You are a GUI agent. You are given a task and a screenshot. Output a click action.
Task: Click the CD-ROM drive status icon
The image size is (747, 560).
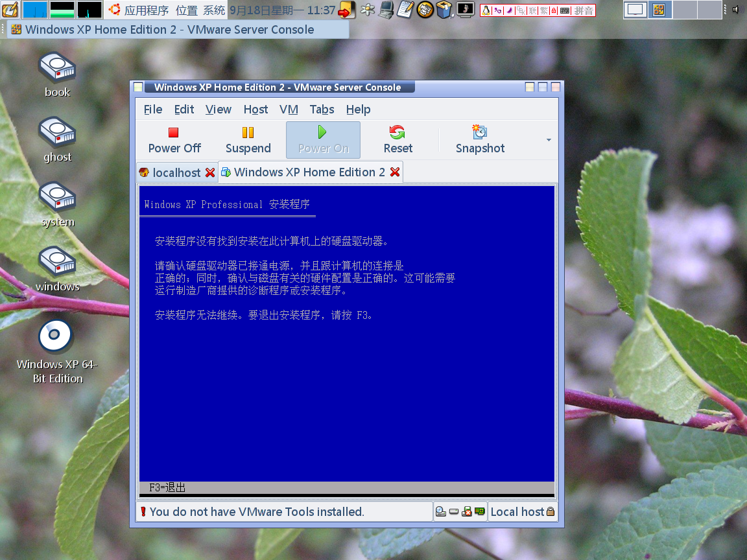tap(441, 511)
